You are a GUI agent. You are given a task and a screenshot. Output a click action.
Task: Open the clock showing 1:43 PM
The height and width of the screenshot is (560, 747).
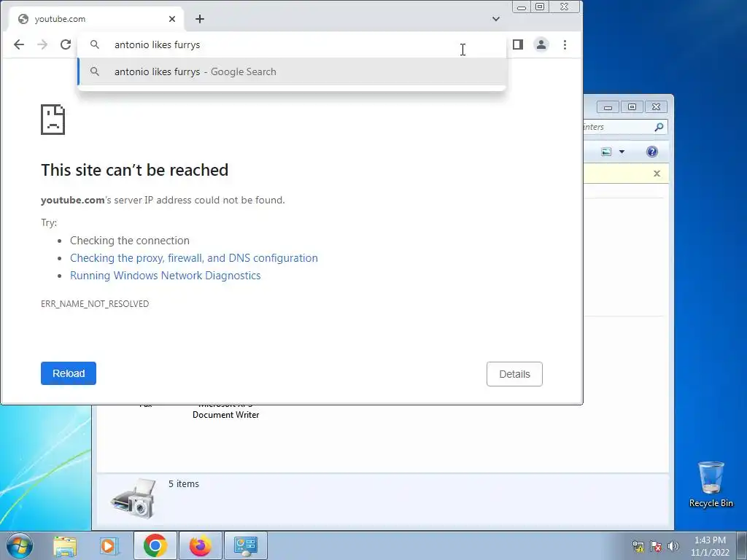click(710, 546)
